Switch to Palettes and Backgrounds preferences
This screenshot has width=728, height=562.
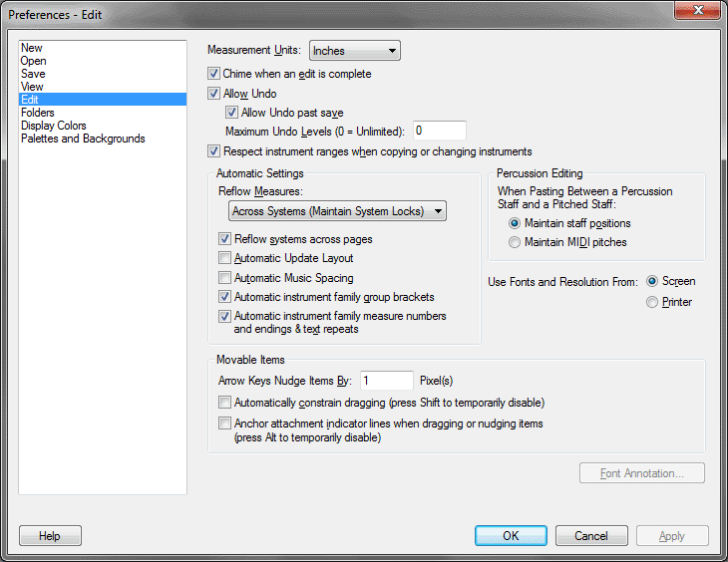coord(83,139)
